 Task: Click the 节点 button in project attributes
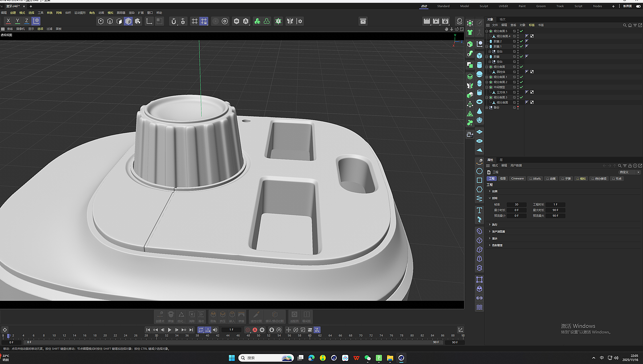(x=617, y=179)
